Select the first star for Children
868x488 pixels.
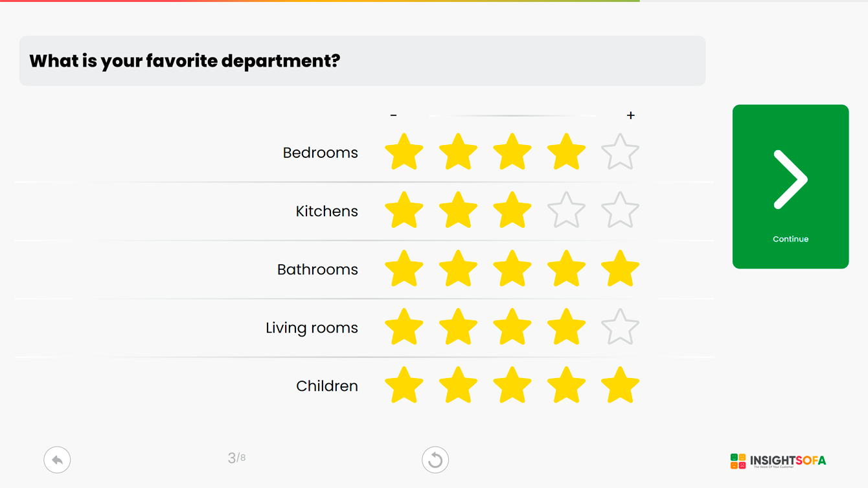click(x=404, y=386)
